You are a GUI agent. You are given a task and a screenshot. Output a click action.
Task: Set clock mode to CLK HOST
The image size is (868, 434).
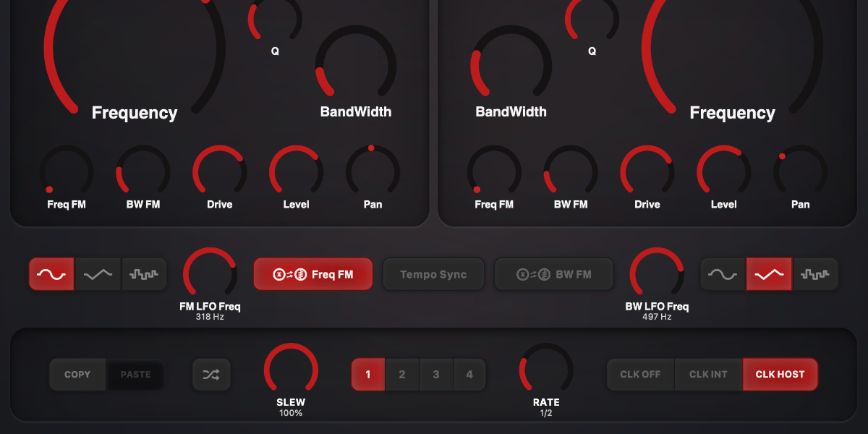click(780, 375)
